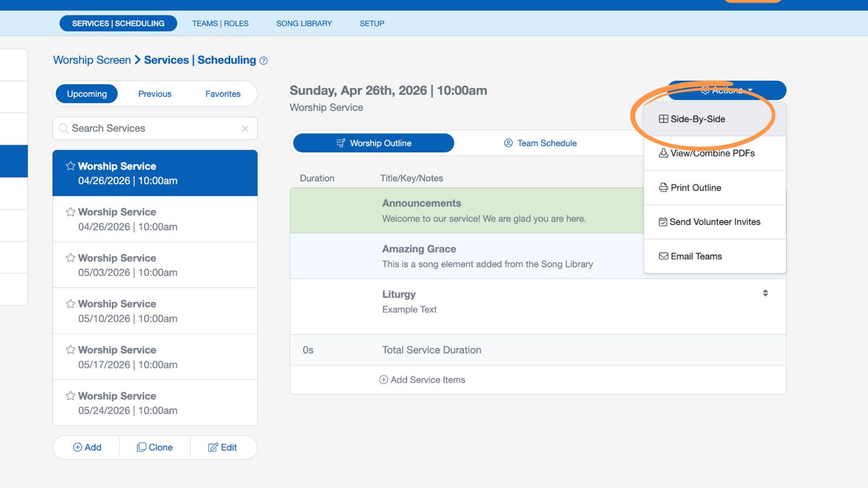Select Side-By-Side from the Actions menu
The height and width of the screenshot is (488, 868).
[697, 119]
